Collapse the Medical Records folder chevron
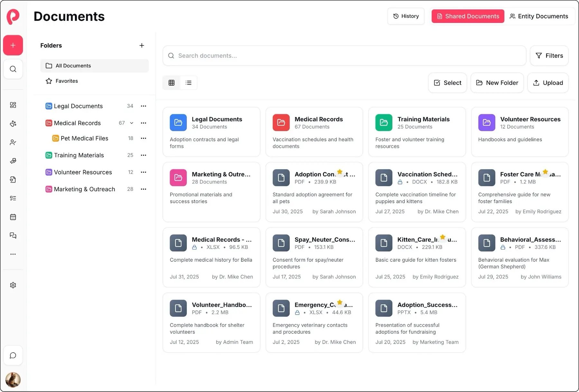The width and height of the screenshot is (579, 392). (132, 123)
